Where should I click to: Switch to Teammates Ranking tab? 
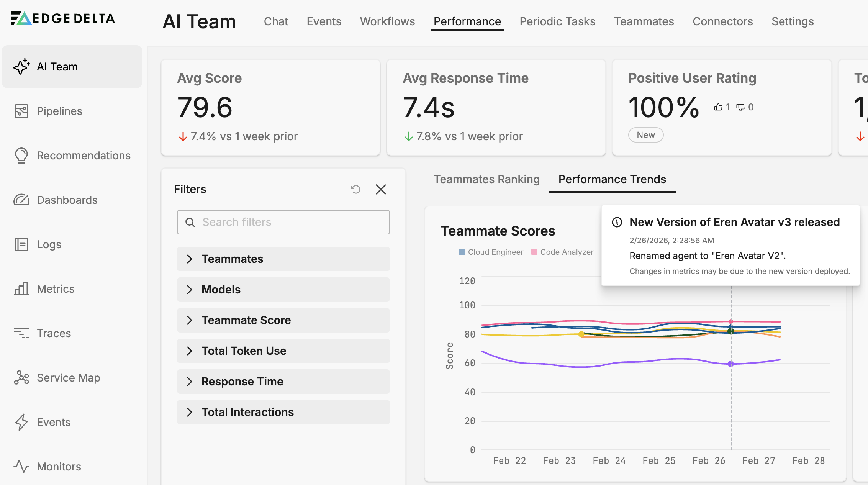click(x=486, y=179)
